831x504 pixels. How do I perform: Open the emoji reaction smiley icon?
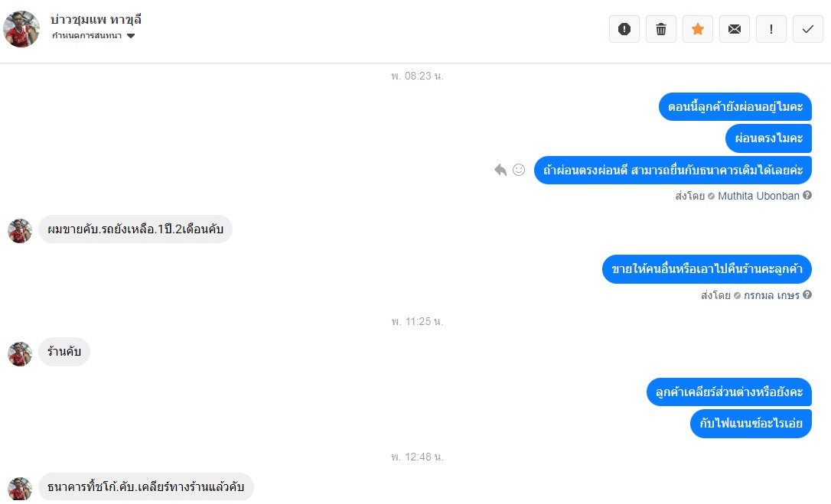519,170
